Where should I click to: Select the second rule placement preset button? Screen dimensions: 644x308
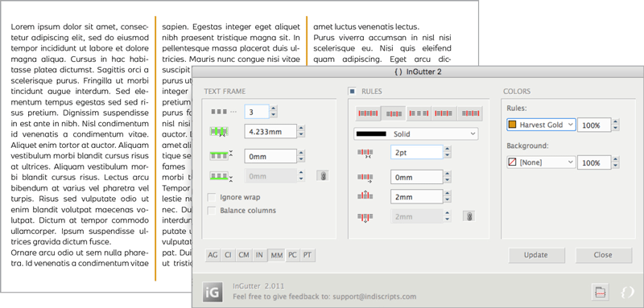click(394, 113)
